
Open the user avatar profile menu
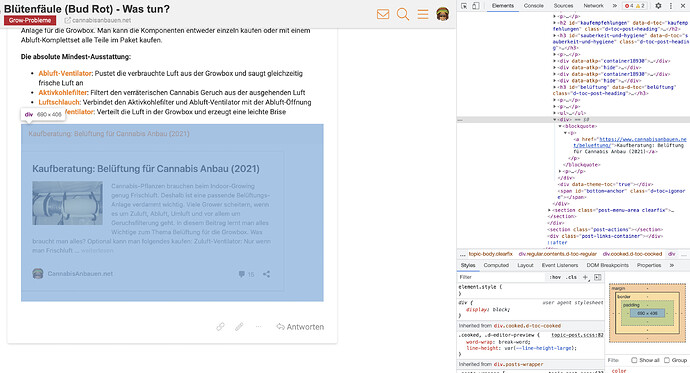[443, 14]
